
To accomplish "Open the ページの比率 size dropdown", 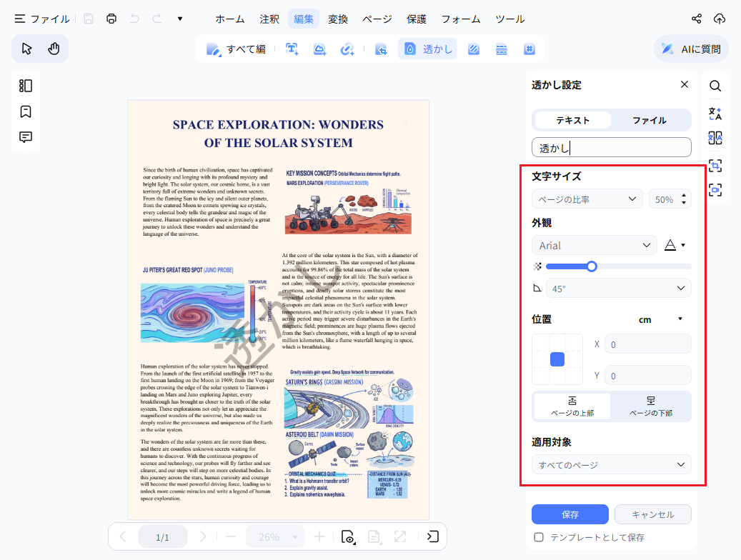I will click(x=587, y=199).
